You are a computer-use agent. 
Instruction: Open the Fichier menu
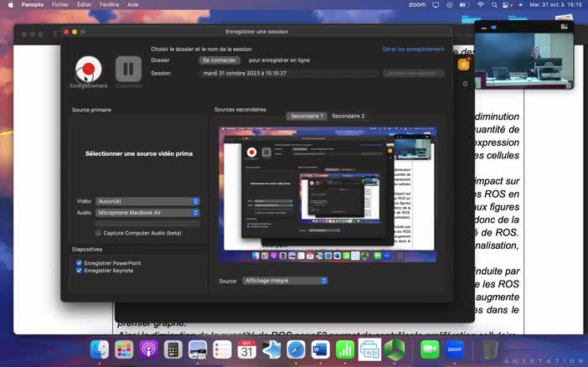tap(60, 5)
